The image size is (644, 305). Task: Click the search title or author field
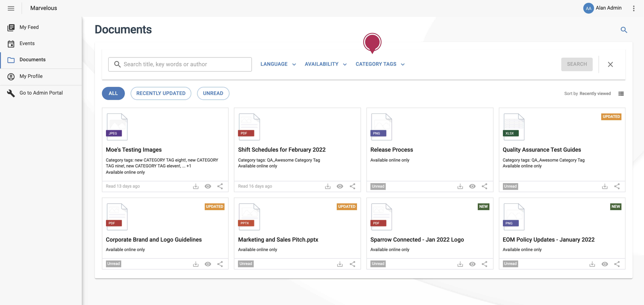(x=180, y=64)
